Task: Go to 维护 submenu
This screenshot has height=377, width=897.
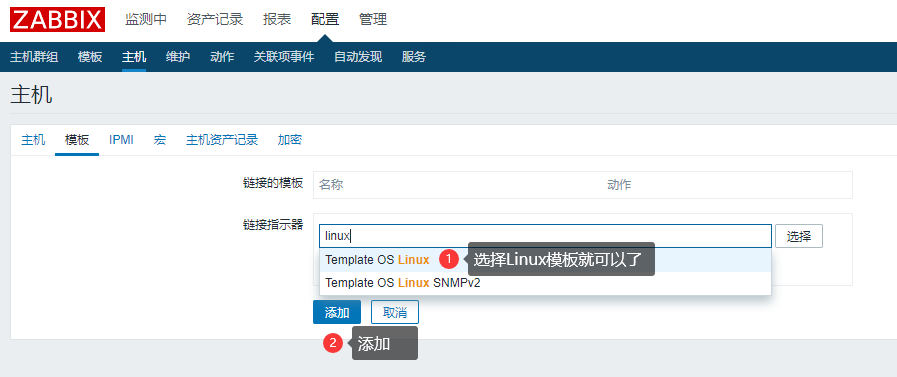Action: pyautogui.click(x=178, y=57)
